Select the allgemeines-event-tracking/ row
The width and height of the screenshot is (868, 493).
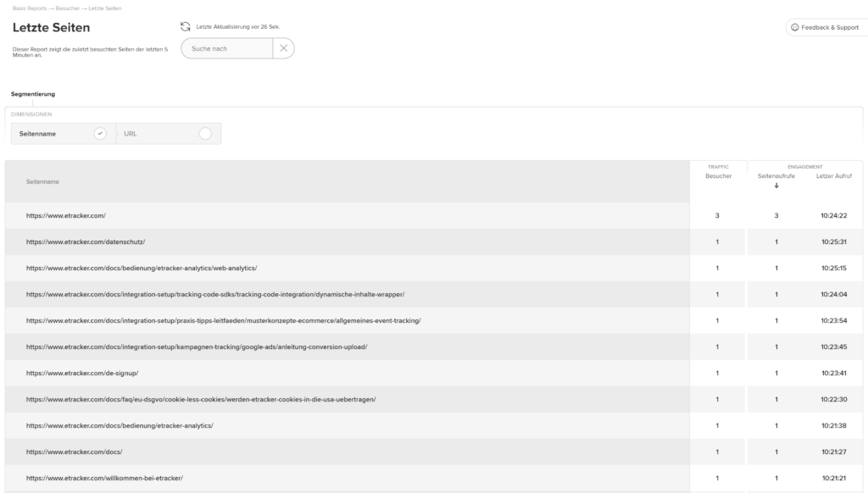click(434, 320)
